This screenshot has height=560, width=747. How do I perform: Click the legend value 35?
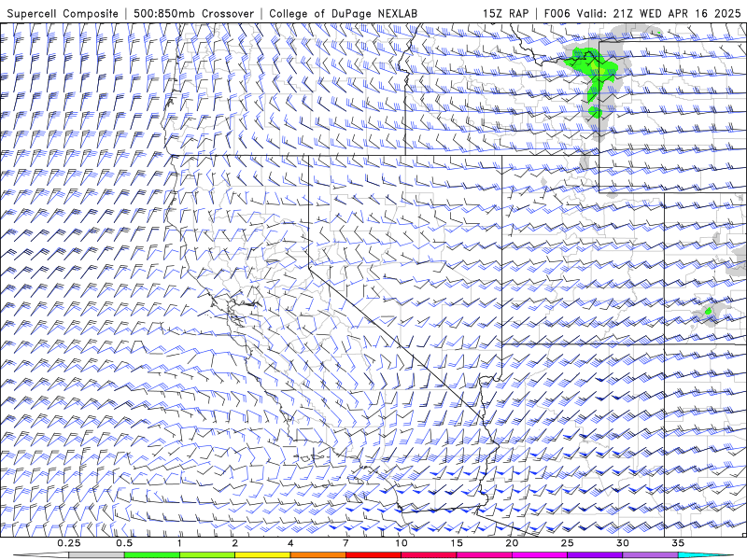point(678,543)
